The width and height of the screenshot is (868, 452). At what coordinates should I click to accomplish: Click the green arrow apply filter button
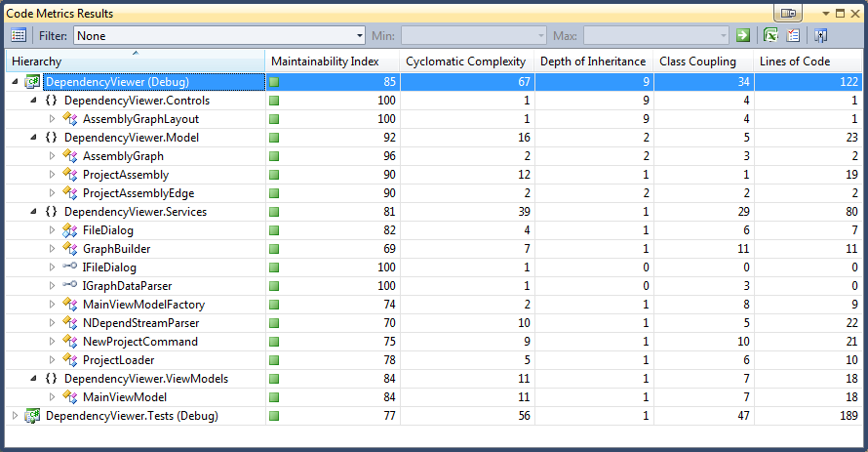pyautogui.click(x=743, y=35)
